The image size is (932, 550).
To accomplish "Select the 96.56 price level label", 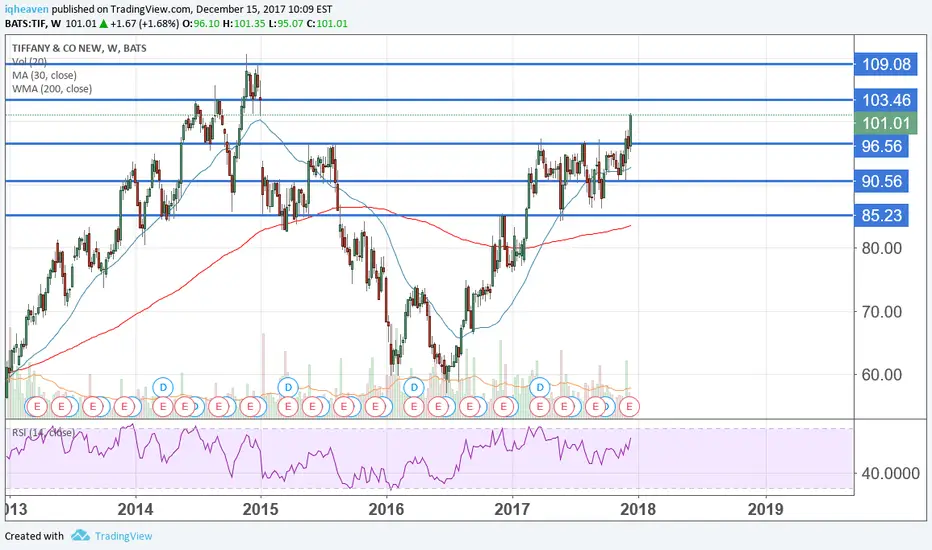I will pos(881,146).
